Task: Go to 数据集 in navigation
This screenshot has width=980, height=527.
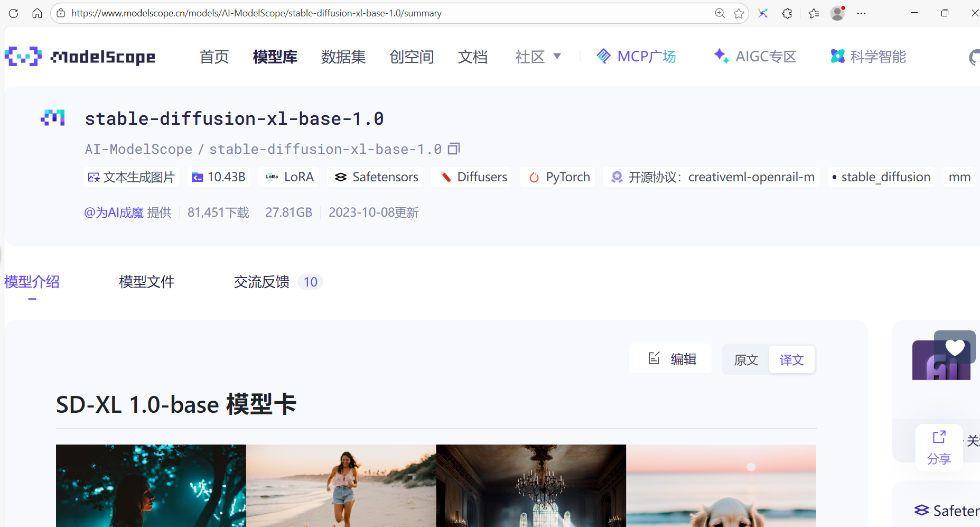Action: [343, 57]
